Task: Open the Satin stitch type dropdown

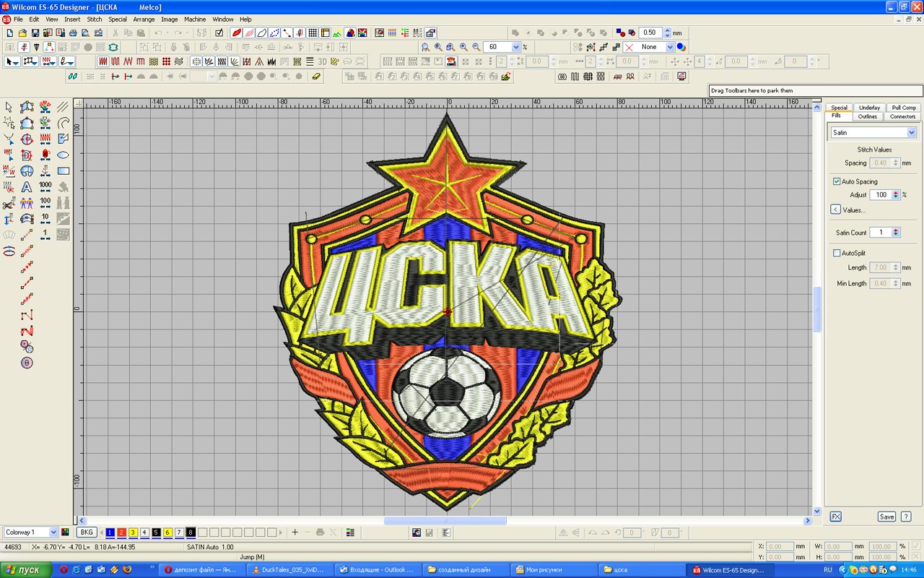Action: click(x=912, y=133)
